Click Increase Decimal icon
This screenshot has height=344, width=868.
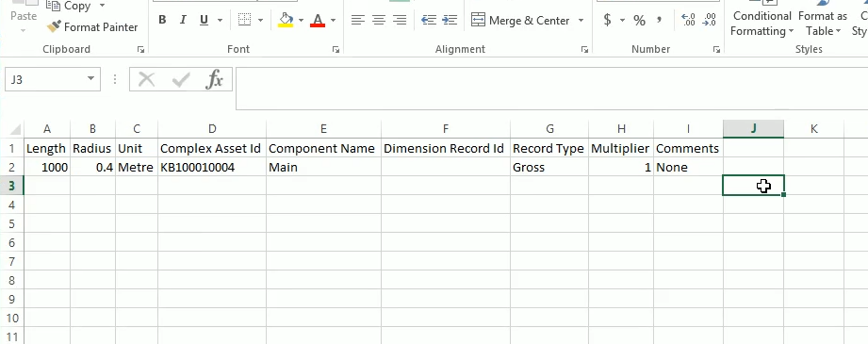click(x=688, y=21)
